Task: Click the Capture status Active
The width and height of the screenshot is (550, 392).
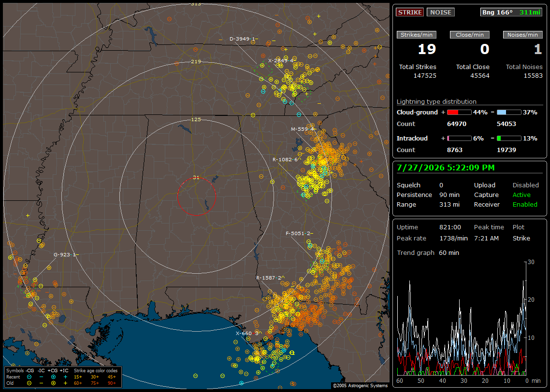Action: 521,195
